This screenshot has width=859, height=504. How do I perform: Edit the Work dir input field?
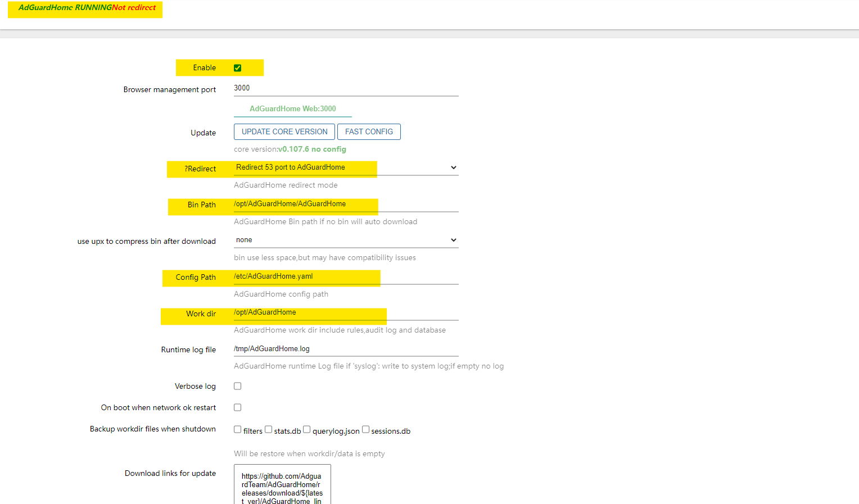[x=346, y=312]
